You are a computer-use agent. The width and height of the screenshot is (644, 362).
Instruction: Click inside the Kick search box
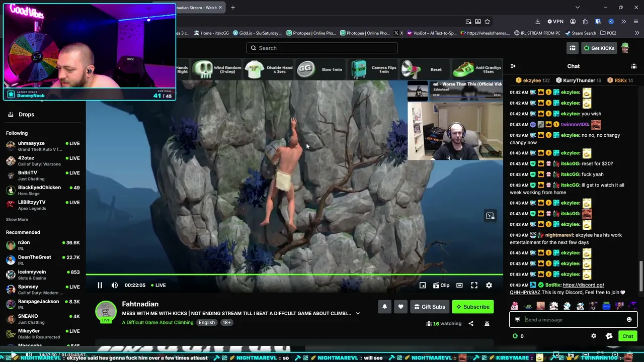(322, 48)
